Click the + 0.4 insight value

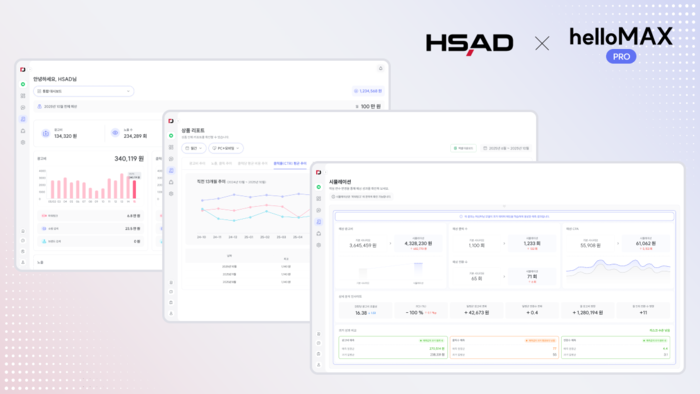coord(532,313)
